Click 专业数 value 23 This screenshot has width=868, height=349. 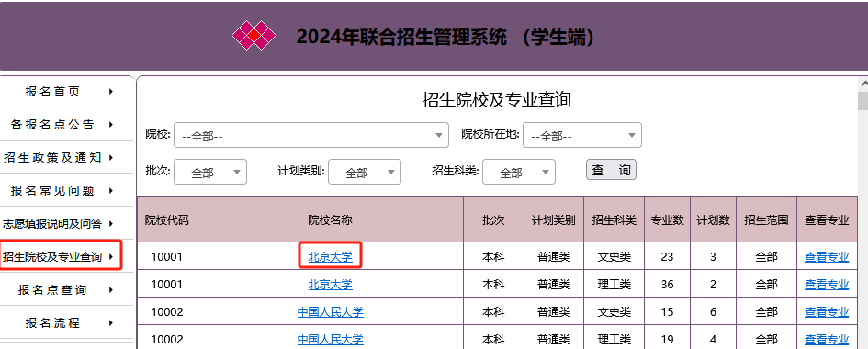[667, 256]
